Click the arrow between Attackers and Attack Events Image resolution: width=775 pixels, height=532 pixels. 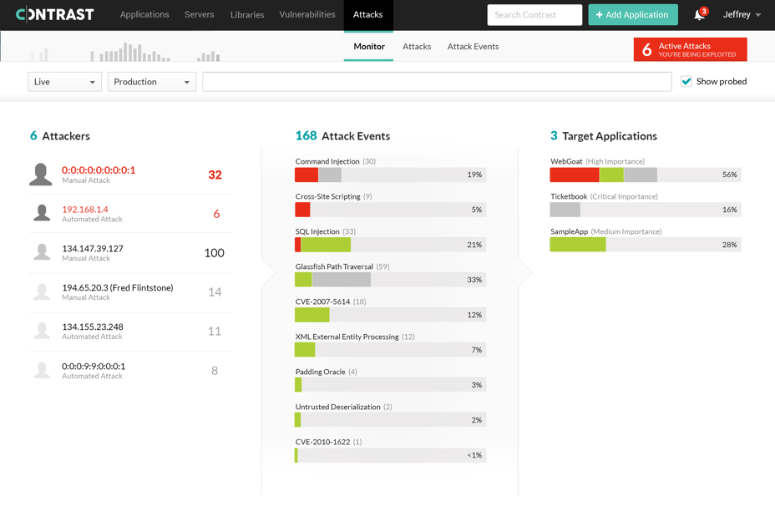point(267,271)
